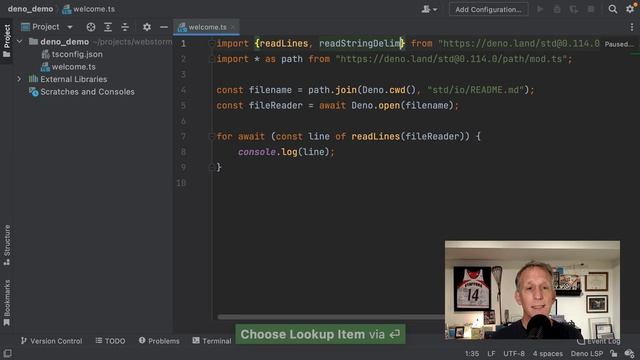Click the Paused indexing indicator
Viewport: 640px width, 360px height.
[x=620, y=44]
